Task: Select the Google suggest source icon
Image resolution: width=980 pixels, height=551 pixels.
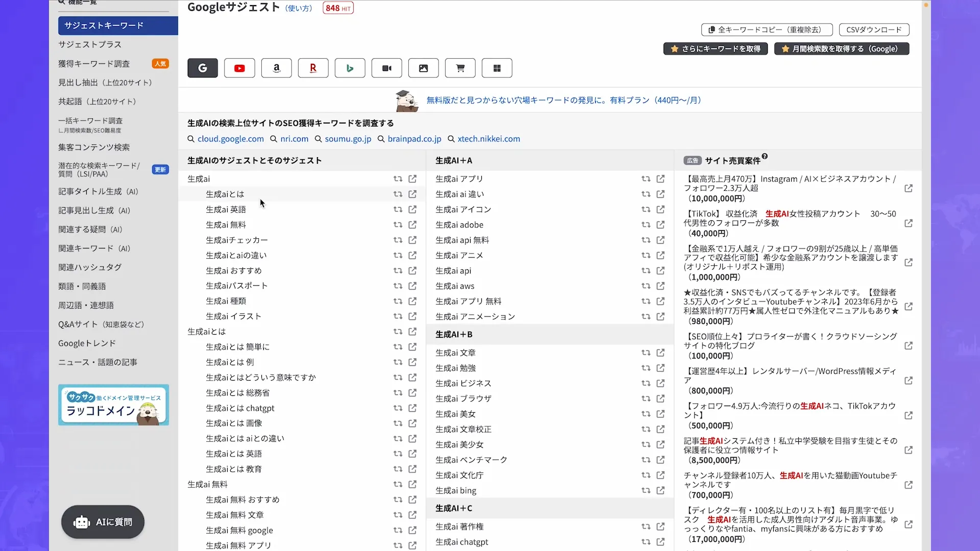Action: tap(202, 68)
